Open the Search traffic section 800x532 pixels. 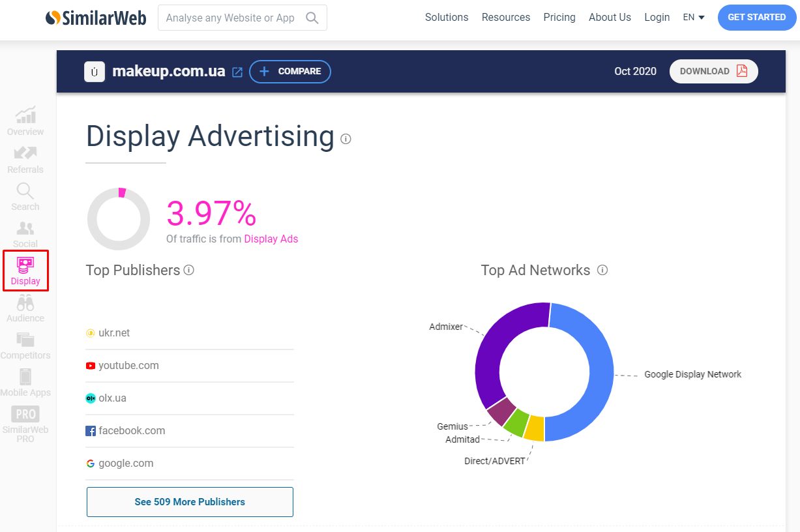pyautogui.click(x=25, y=196)
